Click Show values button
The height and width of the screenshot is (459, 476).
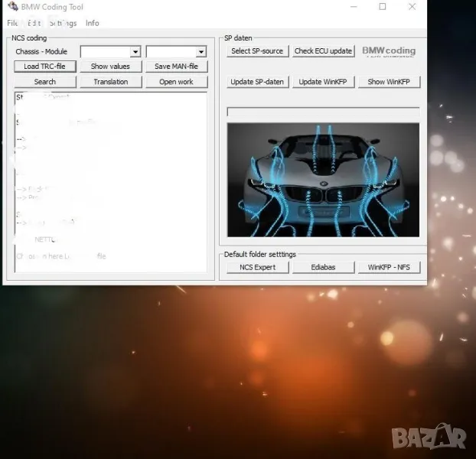[110, 67]
